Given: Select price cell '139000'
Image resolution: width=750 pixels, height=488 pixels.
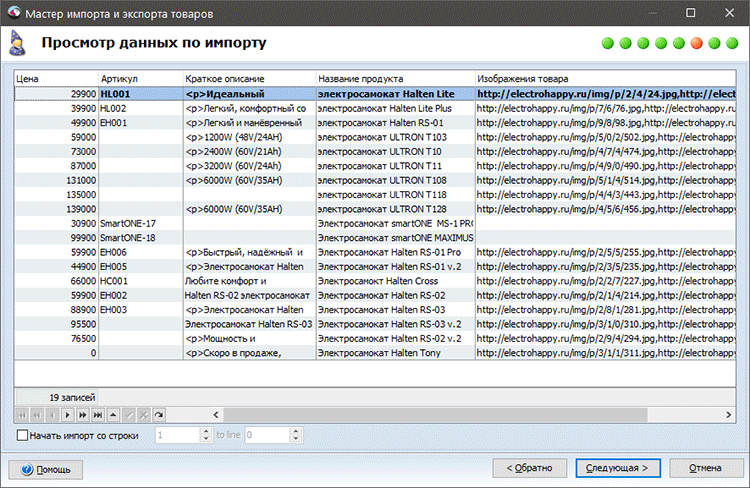Looking at the screenshot, I should [x=56, y=209].
